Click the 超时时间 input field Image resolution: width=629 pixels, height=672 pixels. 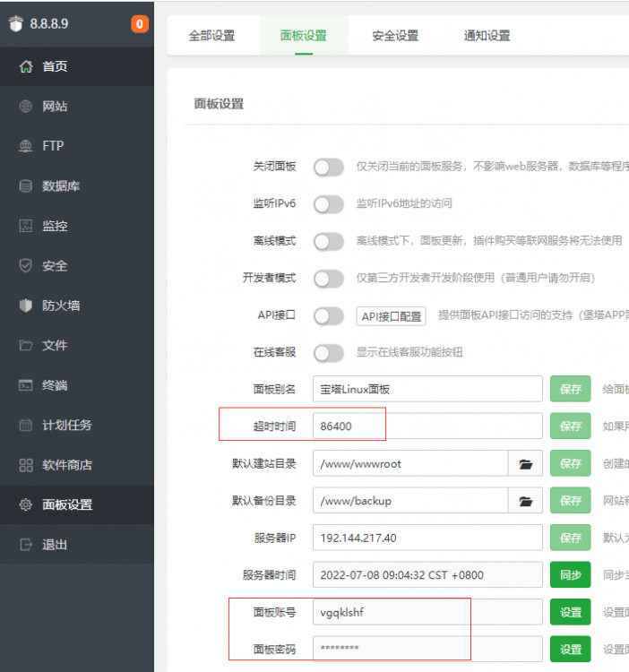[427, 426]
